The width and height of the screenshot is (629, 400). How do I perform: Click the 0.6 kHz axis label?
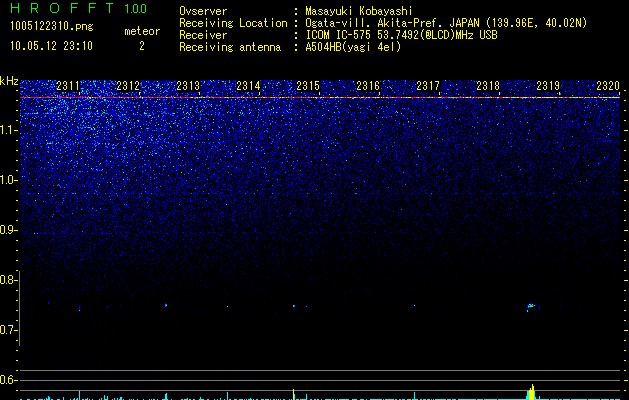coord(9,380)
